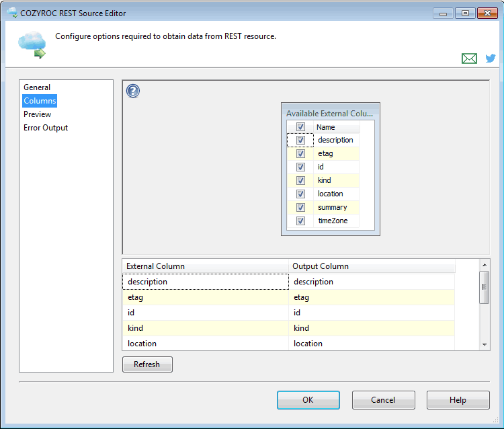Click the Output Column header

click(372, 266)
